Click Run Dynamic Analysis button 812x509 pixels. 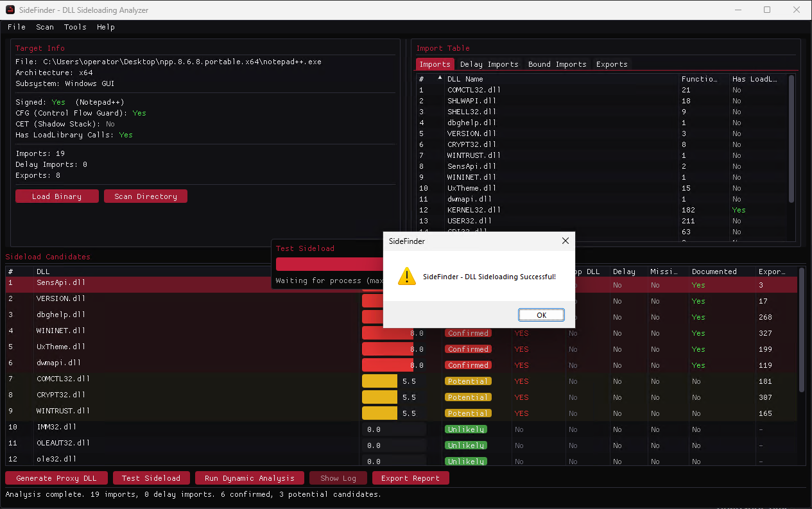coord(250,478)
